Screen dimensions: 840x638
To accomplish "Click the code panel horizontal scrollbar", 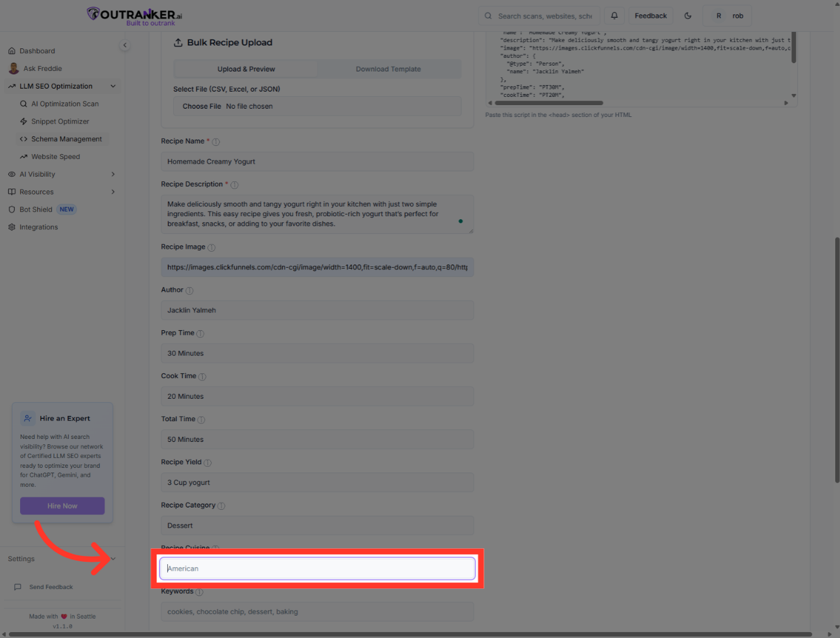I will click(549, 103).
